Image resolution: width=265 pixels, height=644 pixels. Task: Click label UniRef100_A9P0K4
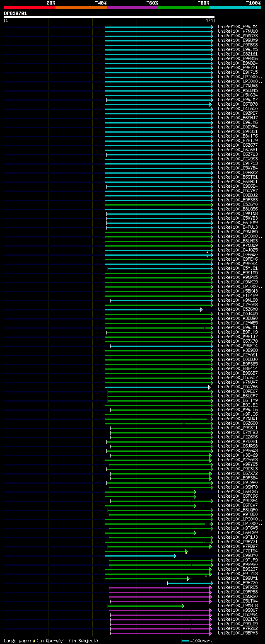point(238,264)
